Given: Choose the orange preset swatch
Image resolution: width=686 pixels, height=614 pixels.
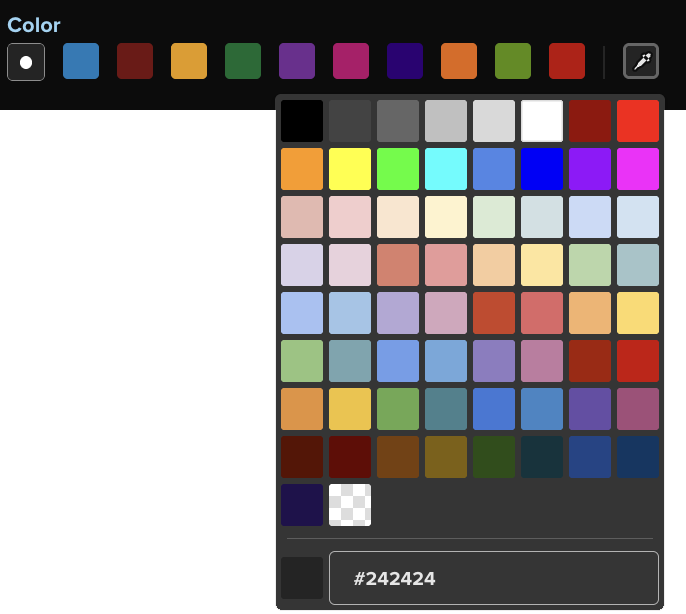Looking at the screenshot, I should pyautogui.click(x=459, y=61).
